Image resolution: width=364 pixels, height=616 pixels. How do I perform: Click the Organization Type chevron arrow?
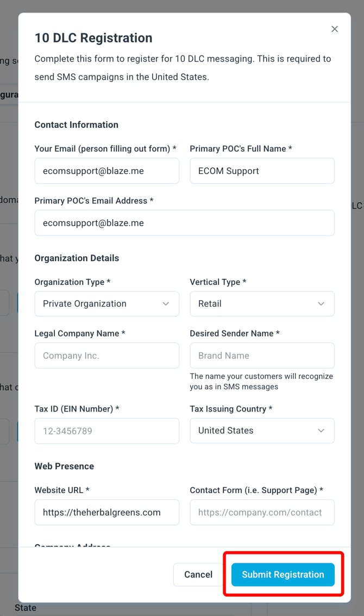click(166, 304)
